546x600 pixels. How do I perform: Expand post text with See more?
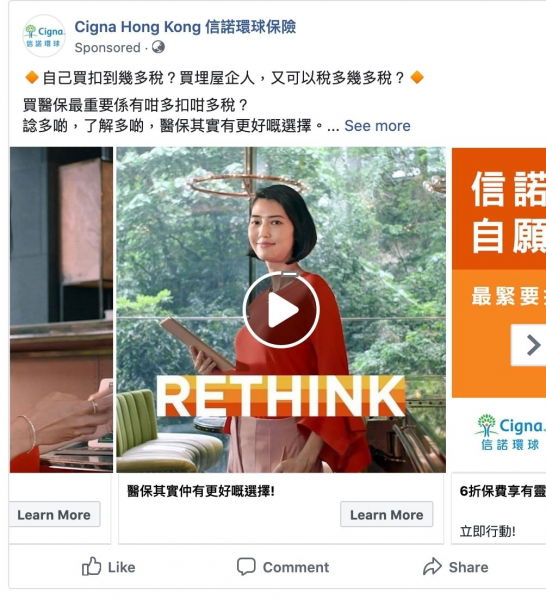click(x=377, y=126)
